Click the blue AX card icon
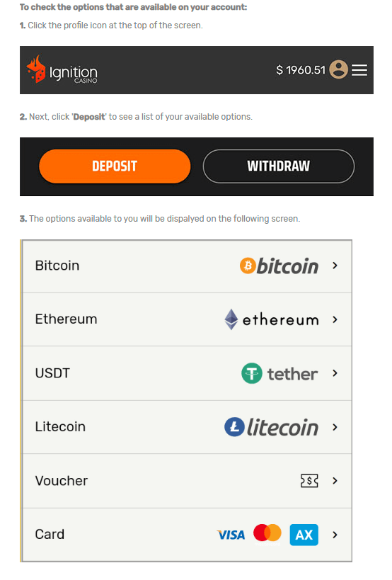The width and height of the screenshot is (392, 580). click(x=304, y=535)
